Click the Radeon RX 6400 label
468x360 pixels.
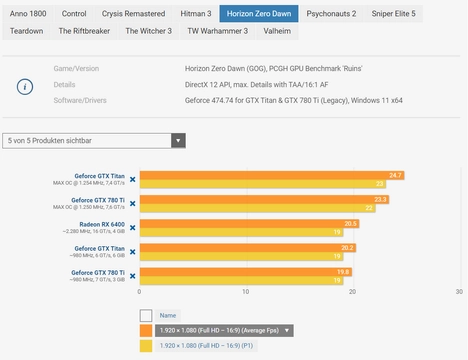(102, 224)
